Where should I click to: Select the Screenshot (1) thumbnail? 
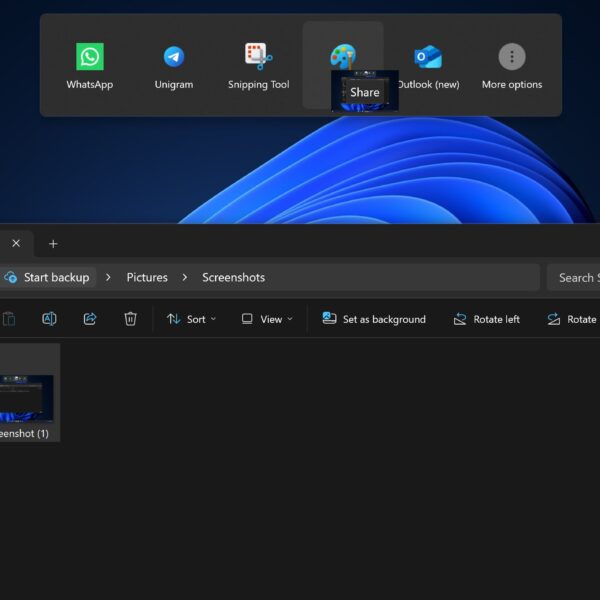tap(26, 398)
